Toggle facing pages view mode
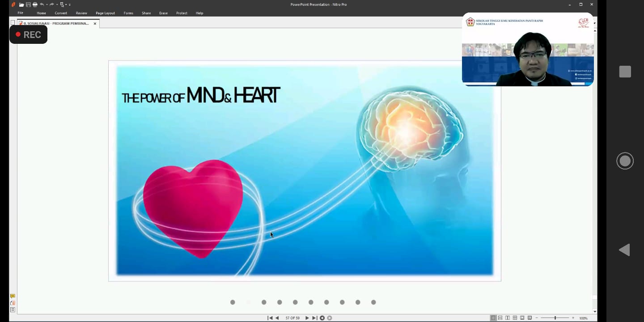The height and width of the screenshot is (322, 644). 508,318
